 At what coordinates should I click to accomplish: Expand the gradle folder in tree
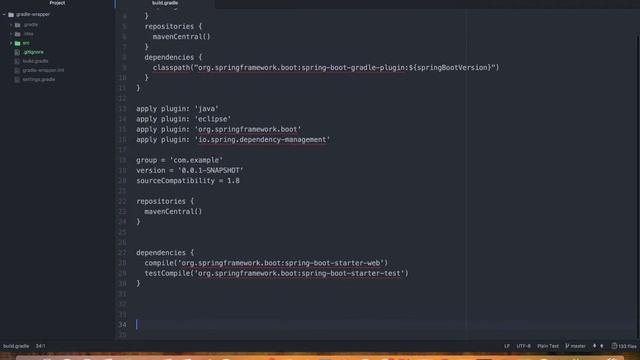pyautogui.click(x=11, y=25)
